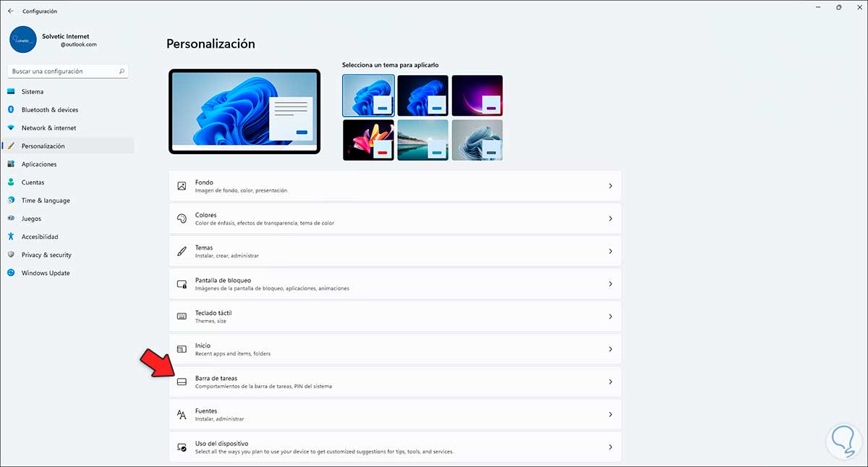Click the Sistema monitor icon
This screenshot has width=868, height=467.
[x=11, y=92]
